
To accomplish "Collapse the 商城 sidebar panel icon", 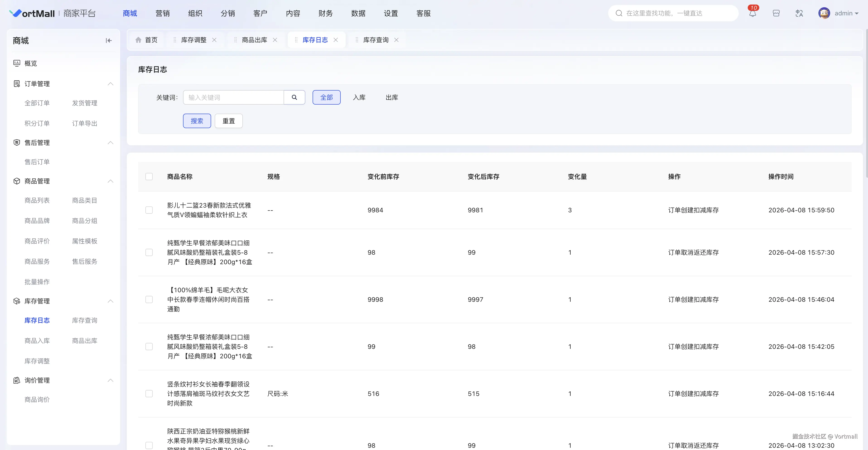I will (x=108, y=41).
